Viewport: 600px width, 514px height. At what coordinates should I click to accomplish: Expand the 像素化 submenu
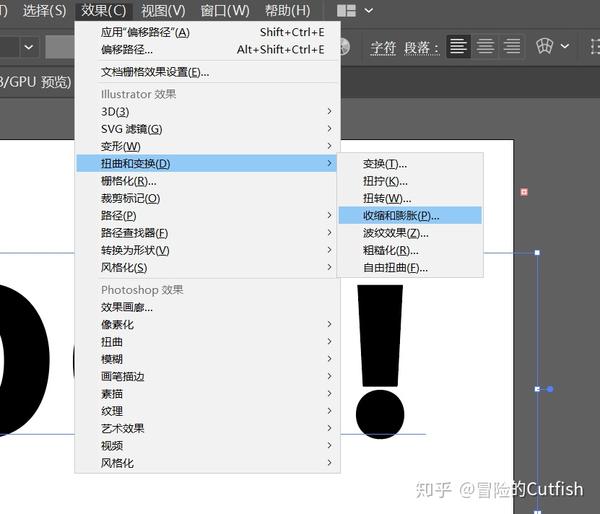point(208,325)
